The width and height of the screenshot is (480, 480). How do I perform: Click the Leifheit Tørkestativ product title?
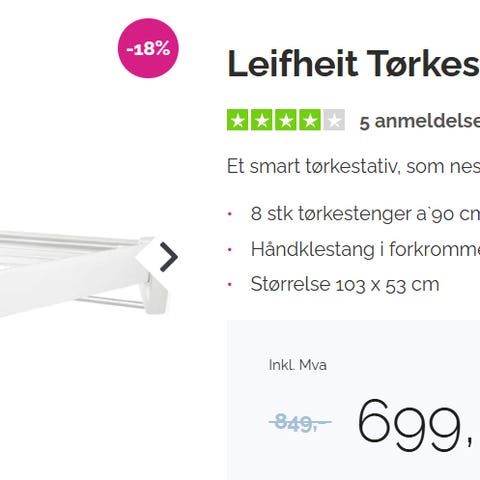click(x=353, y=63)
